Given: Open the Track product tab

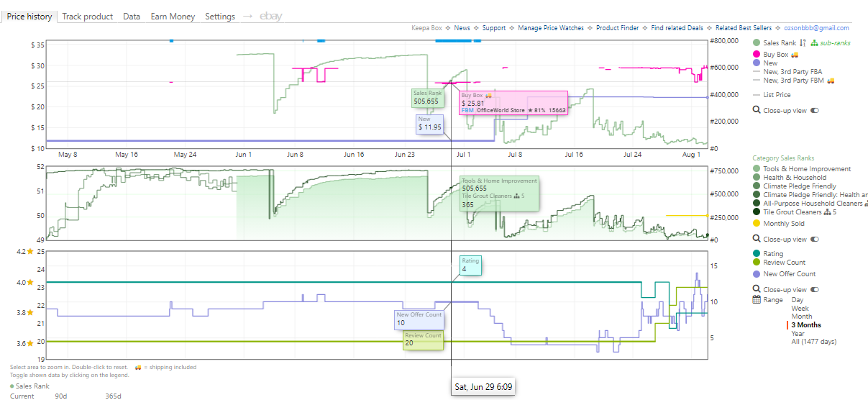Looking at the screenshot, I should click(87, 16).
